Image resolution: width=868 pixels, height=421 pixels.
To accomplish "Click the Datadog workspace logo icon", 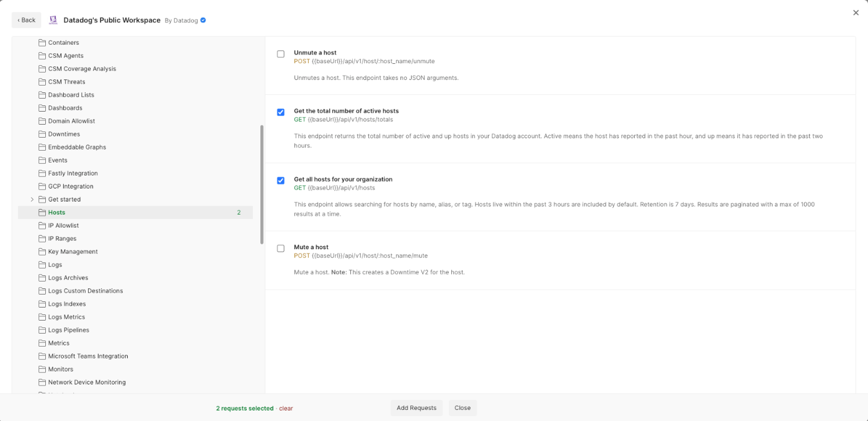I will tap(53, 20).
